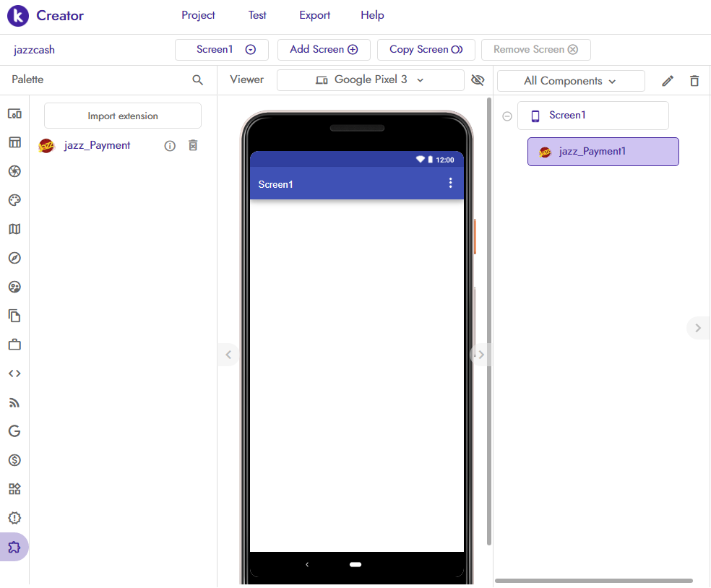Show info for jazz_Payment extension

(x=170, y=145)
